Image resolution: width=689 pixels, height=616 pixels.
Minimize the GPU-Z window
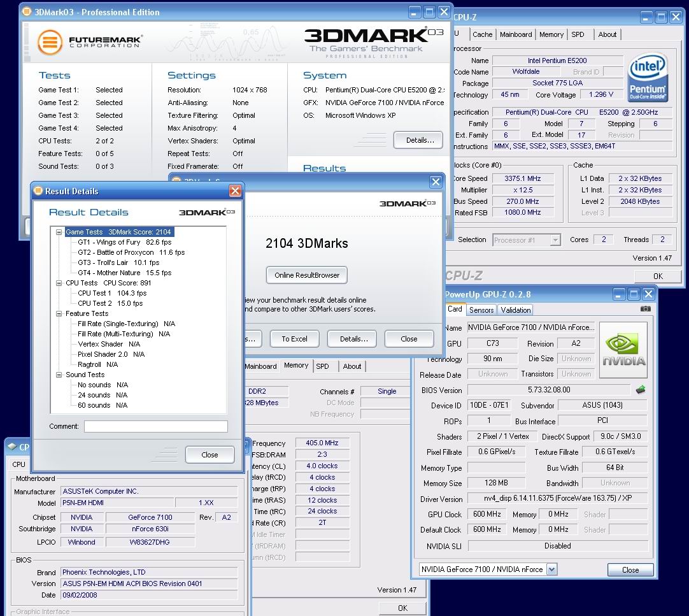coord(619,294)
